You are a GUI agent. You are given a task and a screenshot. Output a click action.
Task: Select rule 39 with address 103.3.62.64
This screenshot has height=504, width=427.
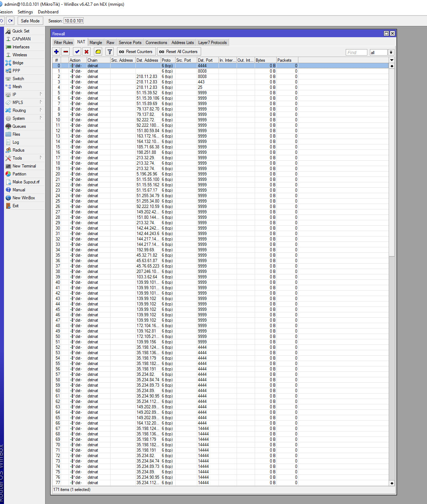(220, 277)
